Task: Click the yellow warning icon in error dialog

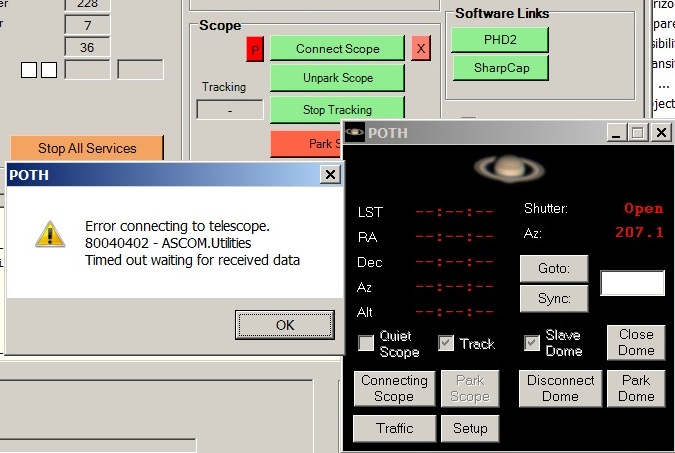Action: pyautogui.click(x=50, y=235)
